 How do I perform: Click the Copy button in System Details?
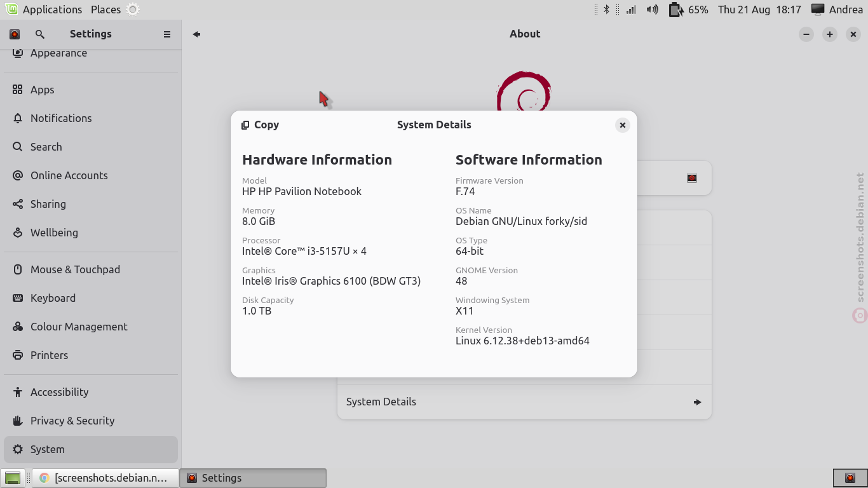click(x=260, y=125)
